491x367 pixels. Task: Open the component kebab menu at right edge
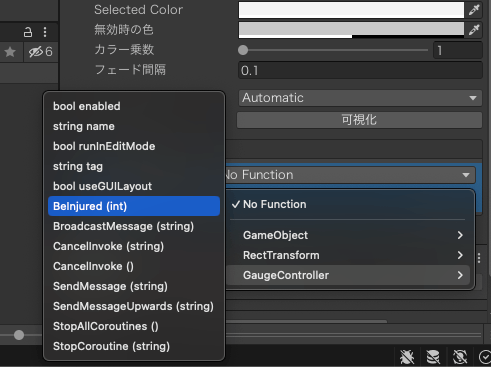pos(479,258)
